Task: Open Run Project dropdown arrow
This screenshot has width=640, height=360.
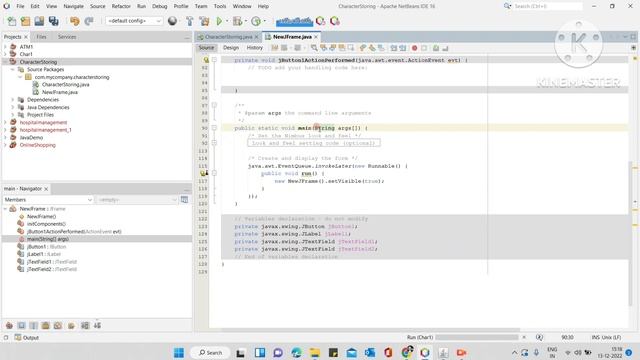Action: (227, 21)
